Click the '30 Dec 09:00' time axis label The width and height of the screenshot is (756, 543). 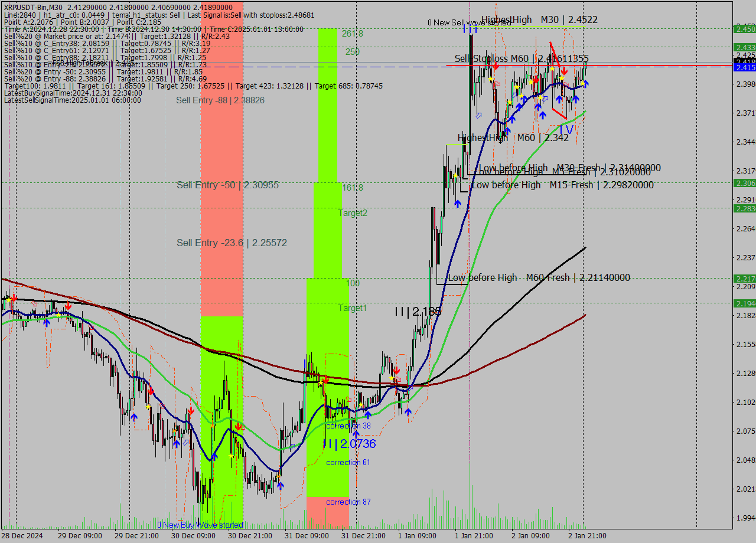tap(193, 536)
